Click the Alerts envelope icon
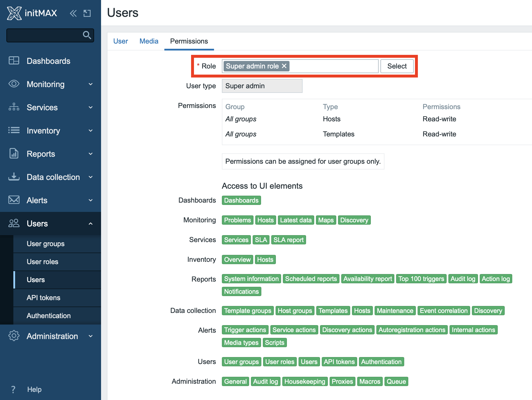 coord(14,200)
